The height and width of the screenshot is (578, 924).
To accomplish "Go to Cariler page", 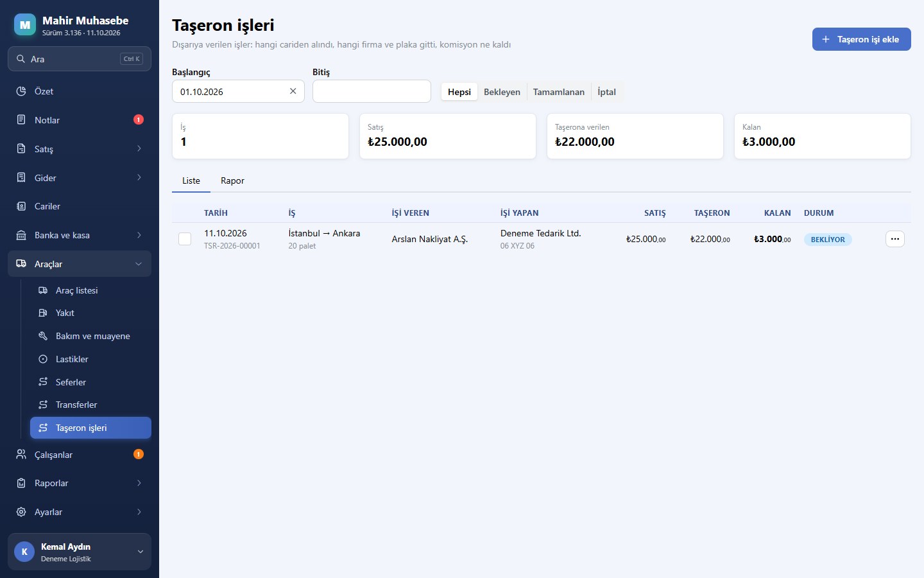I will (x=80, y=206).
